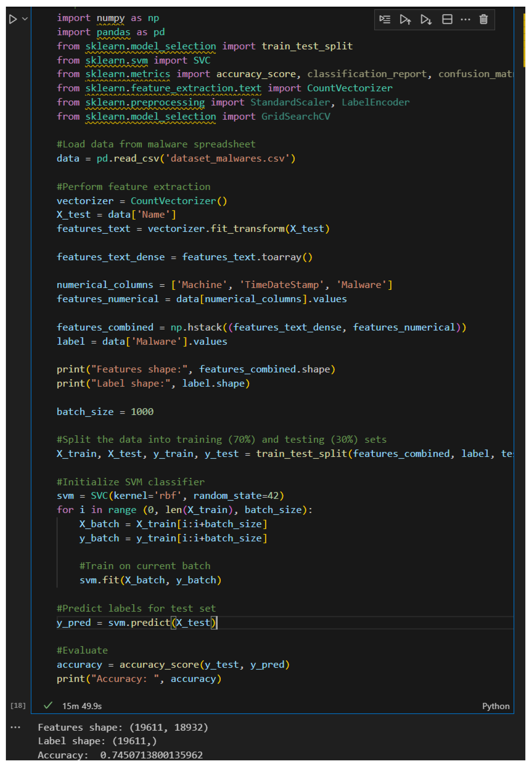Viewport: 532px width, 767px height.
Task: Click the execution count [18] label
Action: click(18, 705)
